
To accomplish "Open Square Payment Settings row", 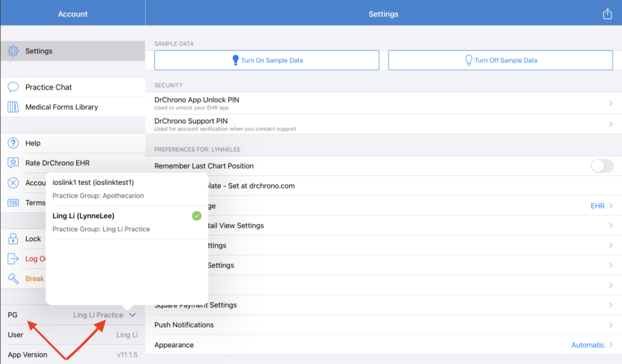I will click(x=384, y=305).
